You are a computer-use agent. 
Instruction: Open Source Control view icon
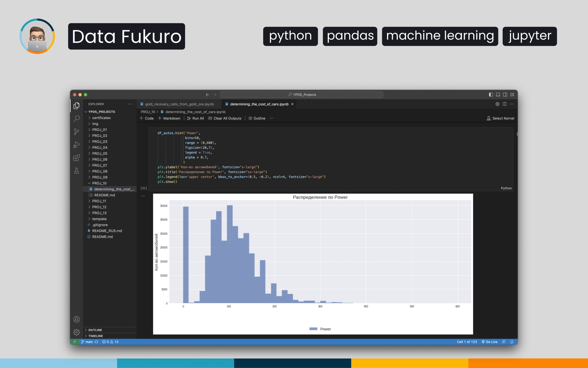coord(76,132)
